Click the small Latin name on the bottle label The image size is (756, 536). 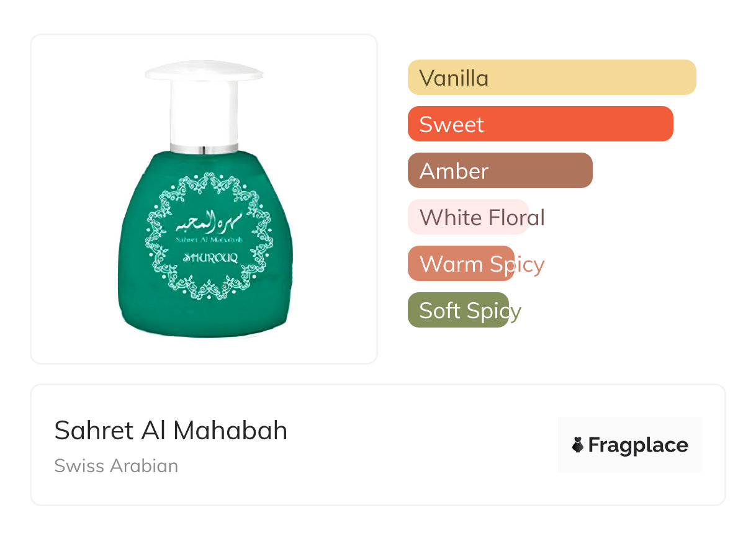pos(209,239)
